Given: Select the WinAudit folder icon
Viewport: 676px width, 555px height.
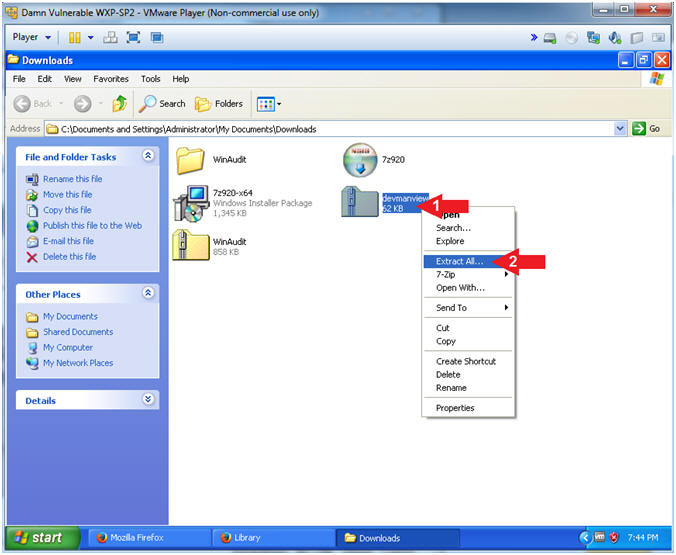Looking at the screenshot, I should click(x=190, y=160).
